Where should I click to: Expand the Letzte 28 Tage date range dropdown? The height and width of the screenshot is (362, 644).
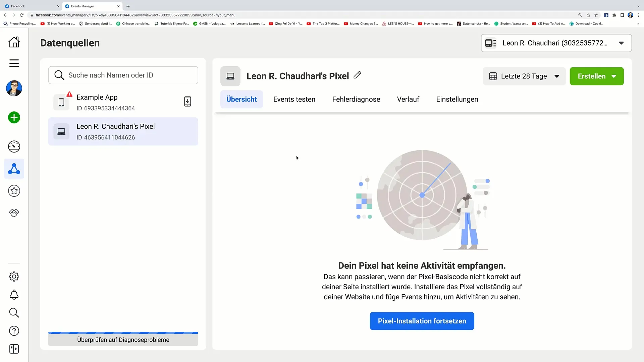click(x=524, y=76)
